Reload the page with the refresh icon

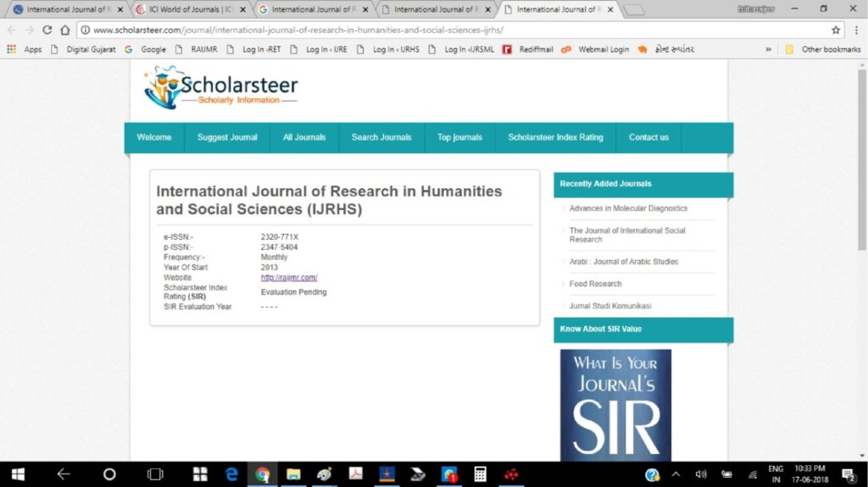click(47, 30)
